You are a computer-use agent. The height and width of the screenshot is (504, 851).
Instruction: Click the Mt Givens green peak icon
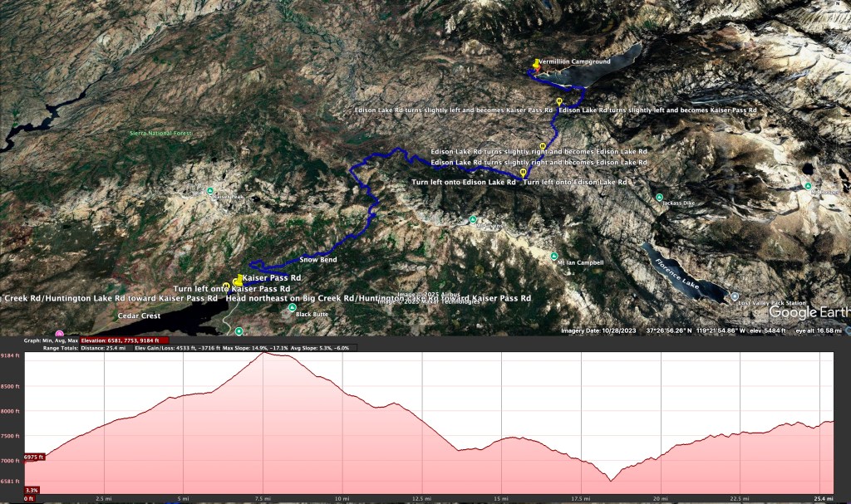coord(473,220)
